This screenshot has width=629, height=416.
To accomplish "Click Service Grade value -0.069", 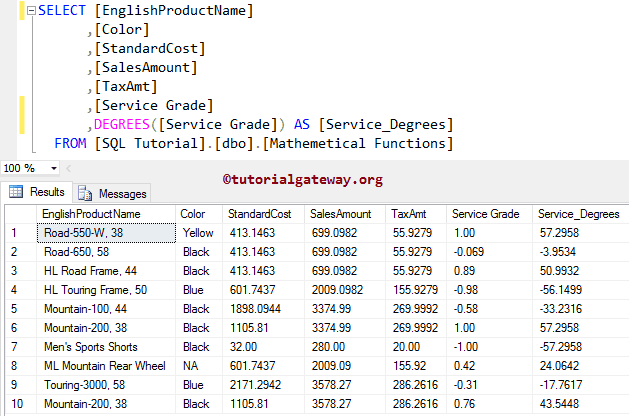I will pos(489,252).
